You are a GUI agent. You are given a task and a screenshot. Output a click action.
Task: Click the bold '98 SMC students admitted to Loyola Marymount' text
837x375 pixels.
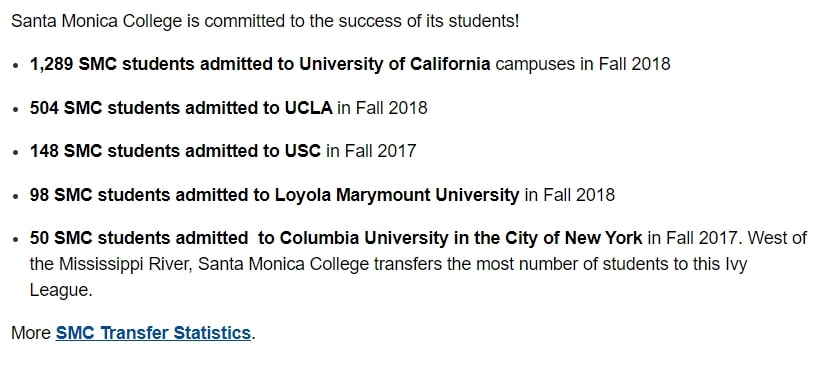[274, 195]
